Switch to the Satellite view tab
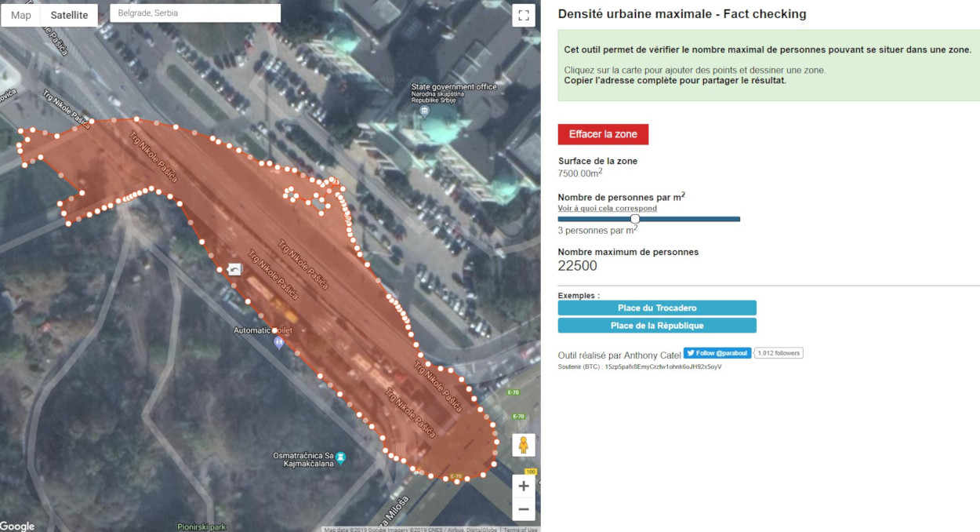This screenshot has height=532, width=980. 69,15
